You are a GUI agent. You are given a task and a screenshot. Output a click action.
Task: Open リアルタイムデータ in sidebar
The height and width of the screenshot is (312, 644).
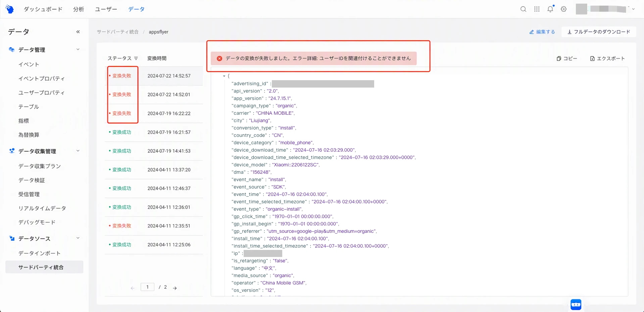point(42,208)
